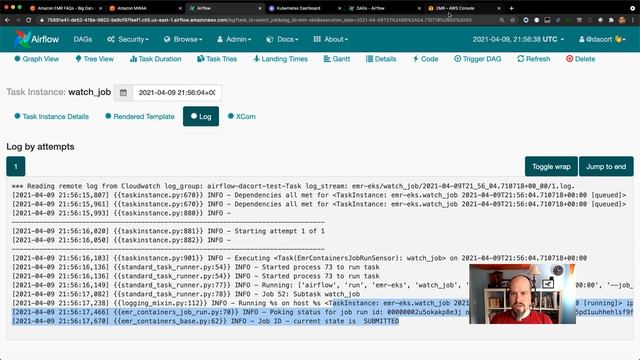Click the browser address bar URL

(x=259, y=20)
